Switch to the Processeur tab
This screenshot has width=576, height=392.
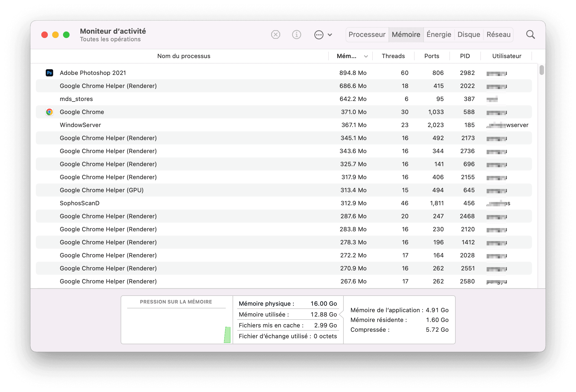(x=367, y=34)
